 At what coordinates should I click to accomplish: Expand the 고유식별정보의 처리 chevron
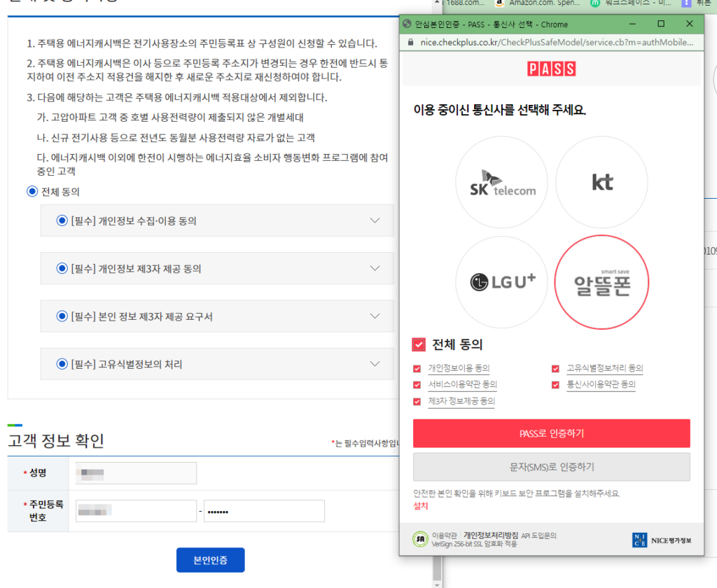pyautogui.click(x=375, y=364)
